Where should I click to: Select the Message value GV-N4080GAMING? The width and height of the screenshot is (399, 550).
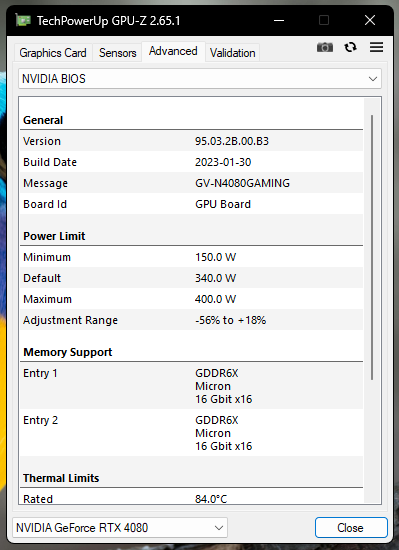(x=242, y=183)
